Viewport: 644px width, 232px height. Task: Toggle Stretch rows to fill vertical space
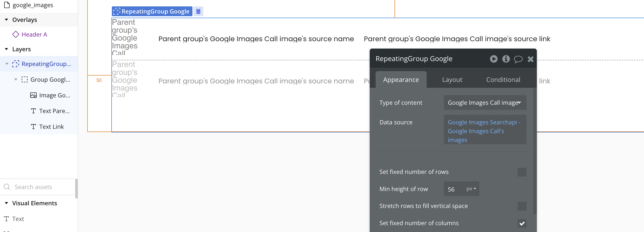(x=522, y=206)
